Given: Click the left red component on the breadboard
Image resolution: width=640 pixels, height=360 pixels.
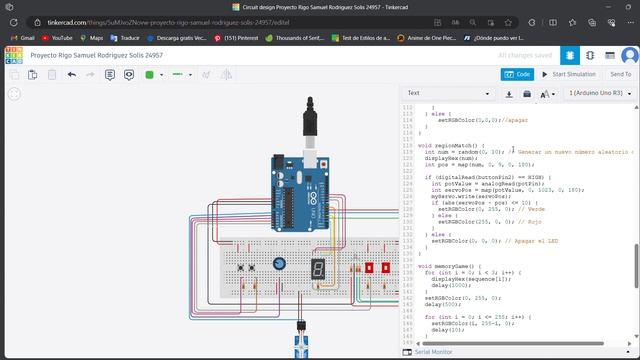Looking at the screenshot, I should click(x=369, y=268).
